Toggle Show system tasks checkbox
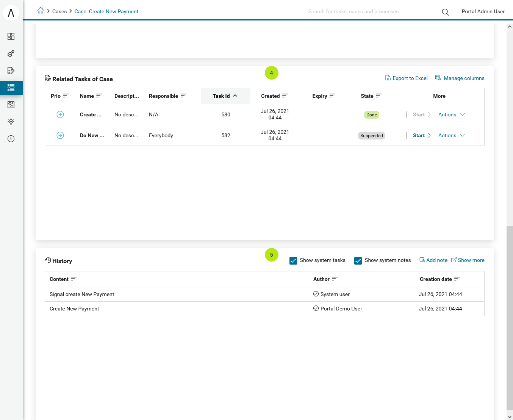Viewport: 513px width, 420px height. tap(293, 261)
